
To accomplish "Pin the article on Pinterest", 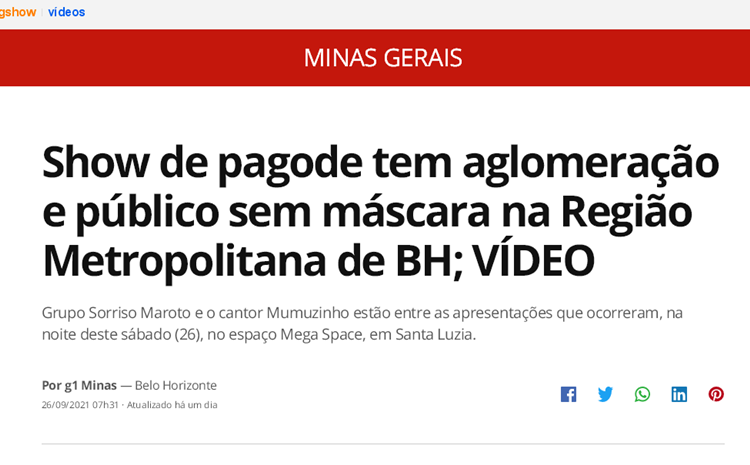I will point(716,394).
